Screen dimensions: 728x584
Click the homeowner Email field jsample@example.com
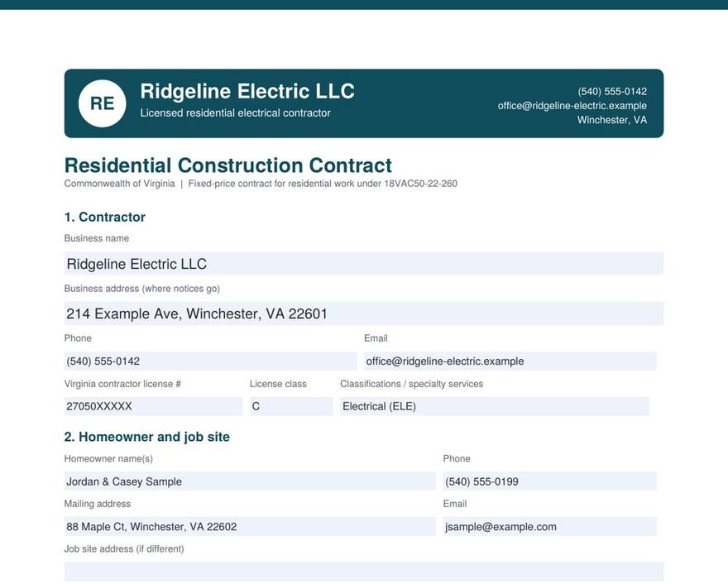click(x=549, y=526)
